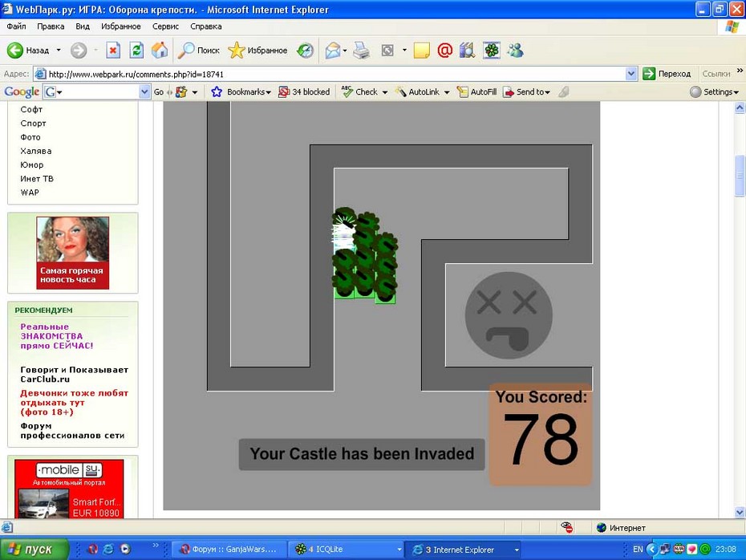The image size is (746, 560).
Task: Open the пуск Start button
Action: click(x=34, y=549)
